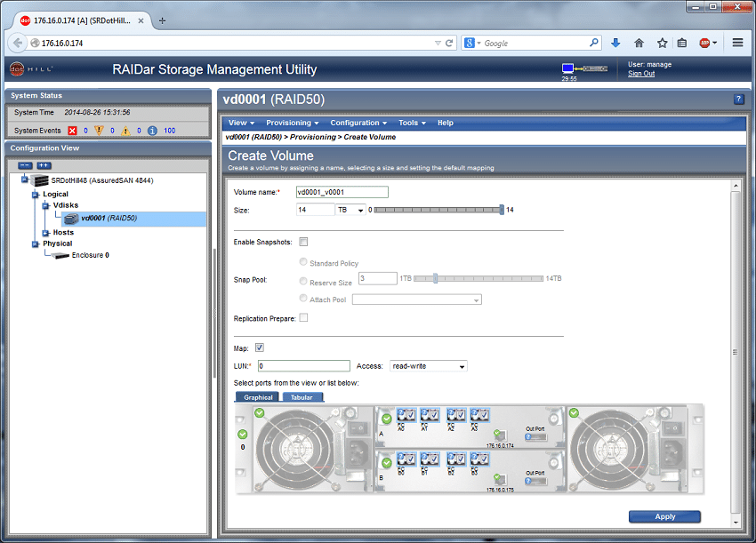Click the session connection status icon
756x543 pixels.
pos(584,68)
